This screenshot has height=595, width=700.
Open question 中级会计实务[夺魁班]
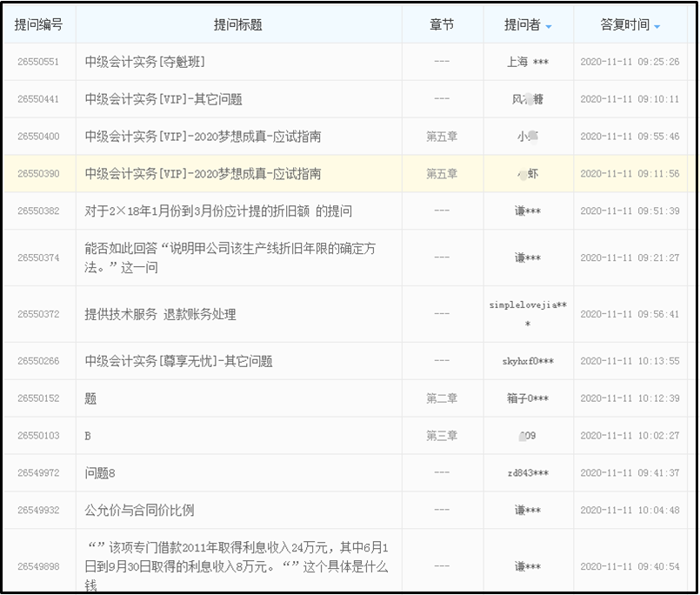145,62
